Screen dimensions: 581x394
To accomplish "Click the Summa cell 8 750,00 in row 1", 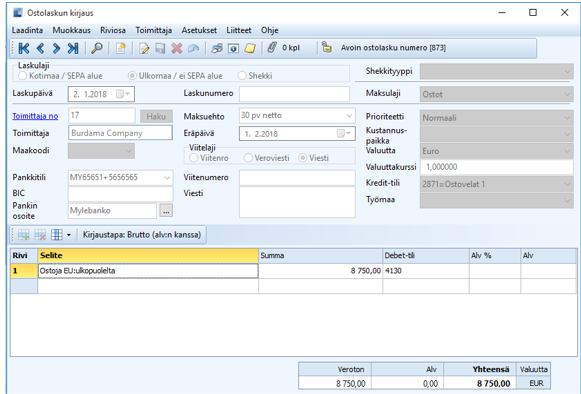I will pos(320,271).
